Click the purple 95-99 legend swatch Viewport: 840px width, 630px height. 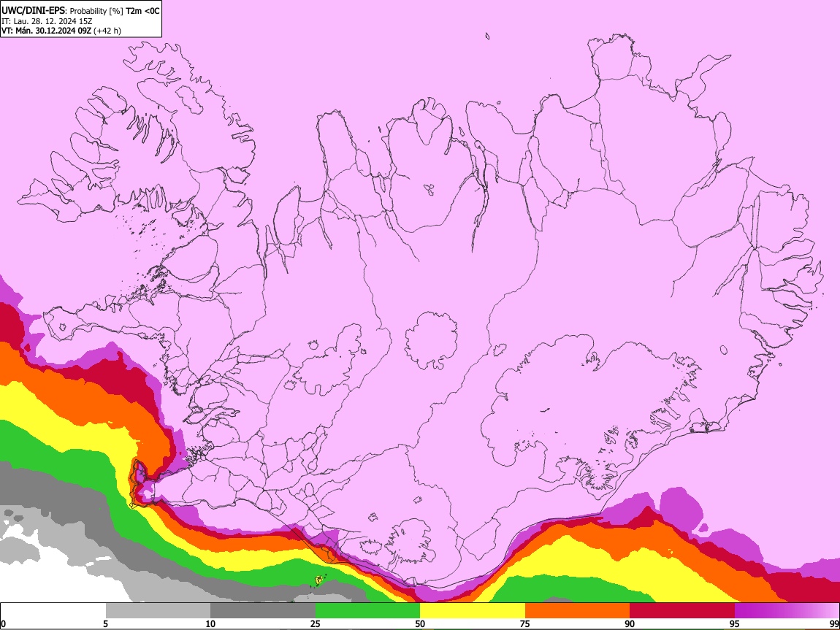click(787, 611)
